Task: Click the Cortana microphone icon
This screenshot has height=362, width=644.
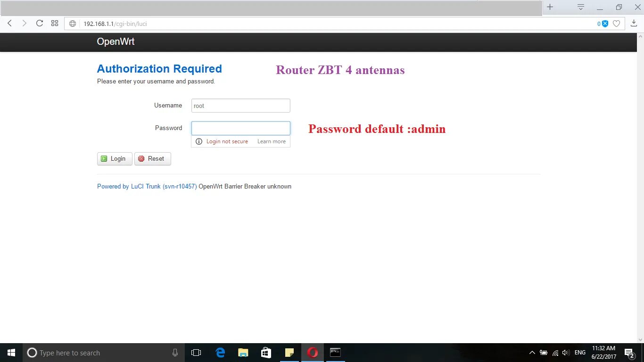Action: point(175,353)
